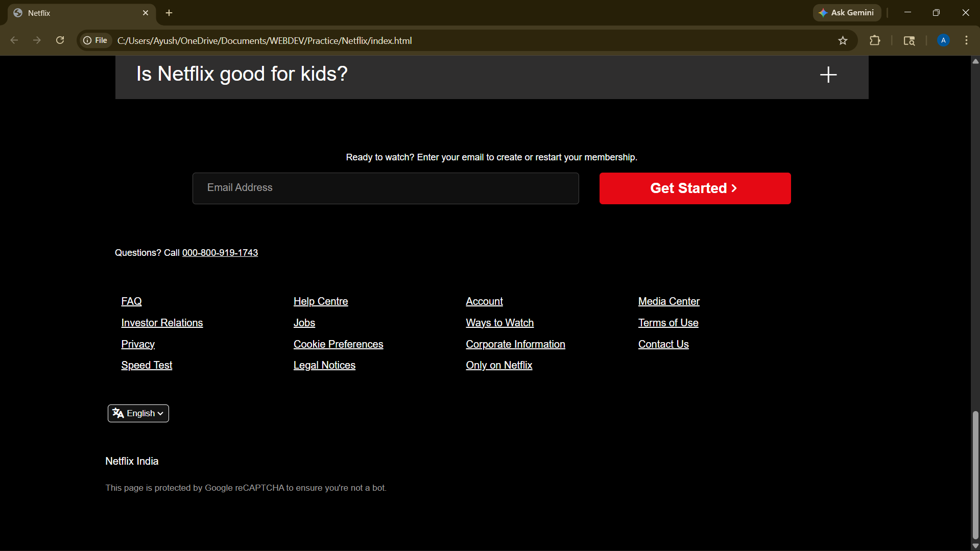
Task: Open the Chrome three-dots menu
Action: click(x=966, y=40)
